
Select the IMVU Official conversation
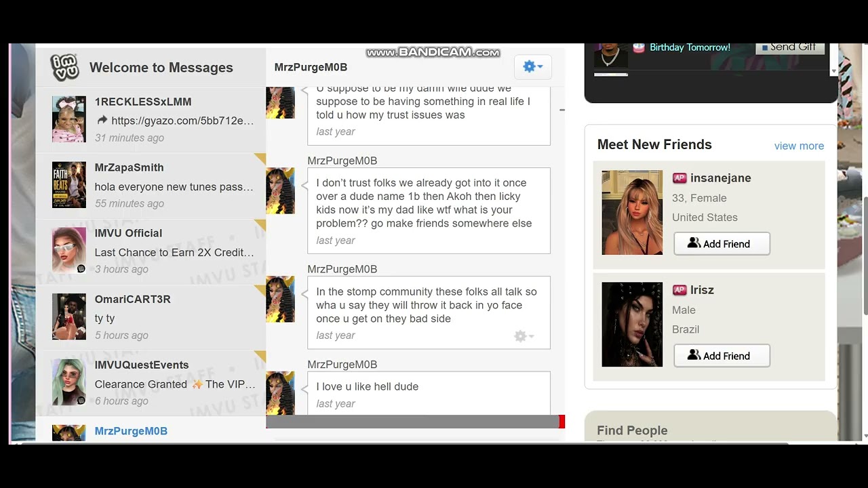pos(151,251)
